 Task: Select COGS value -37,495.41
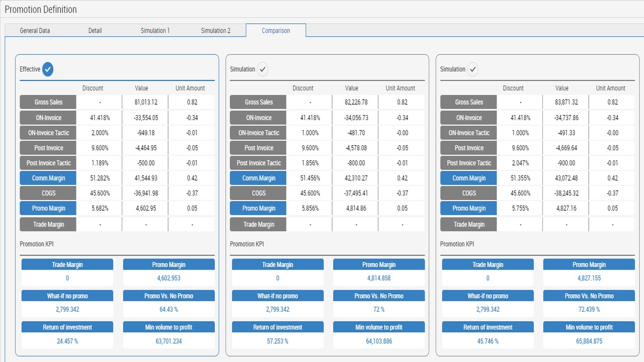[x=355, y=193]
